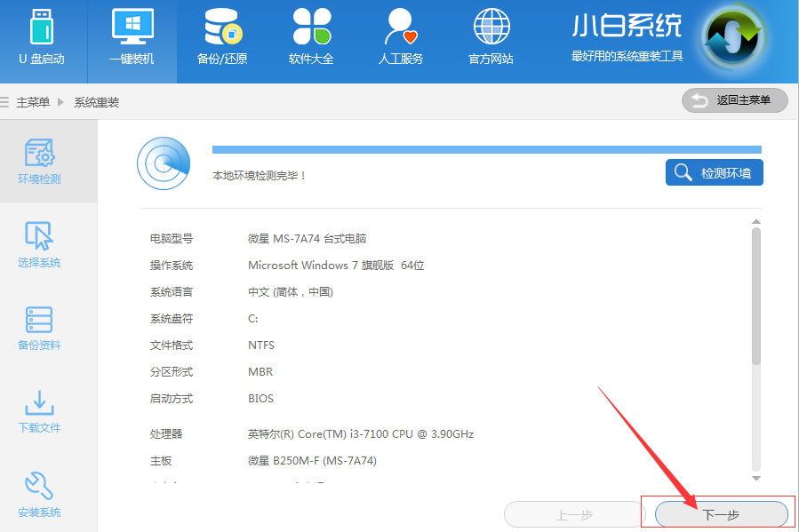
Task: Click the 返回主菜单 button
Action: click(x=735, y=100)
